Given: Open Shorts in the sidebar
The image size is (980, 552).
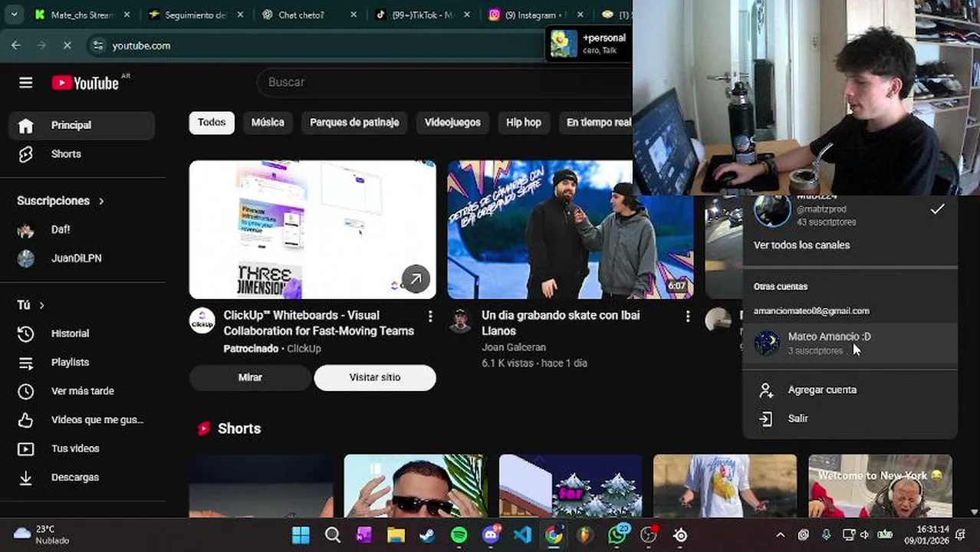Looking at the screenshot, I should click(82, 154).
